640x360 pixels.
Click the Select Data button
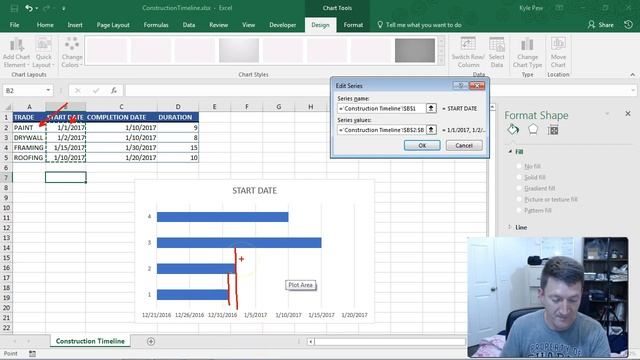[x=496, y=53]
